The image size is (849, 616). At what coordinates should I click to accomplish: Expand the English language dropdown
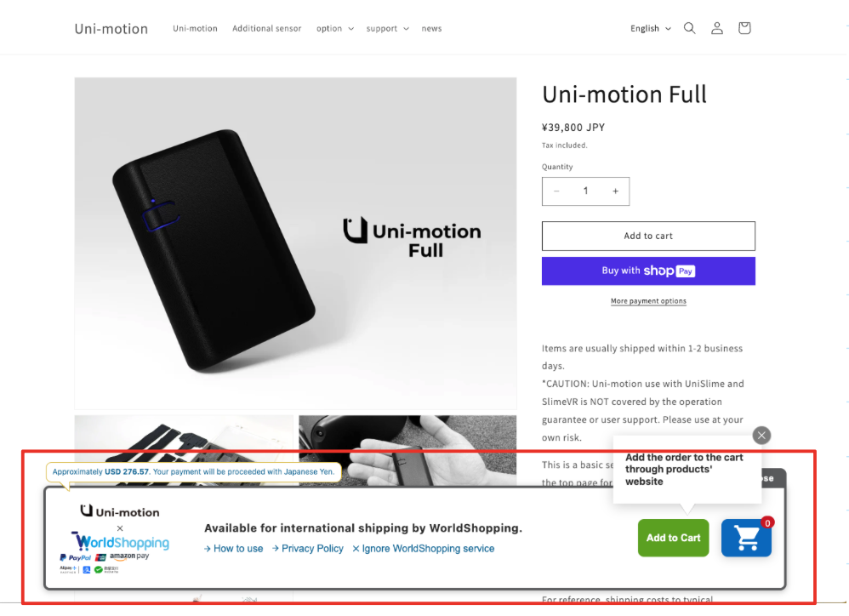pos(650,29)
